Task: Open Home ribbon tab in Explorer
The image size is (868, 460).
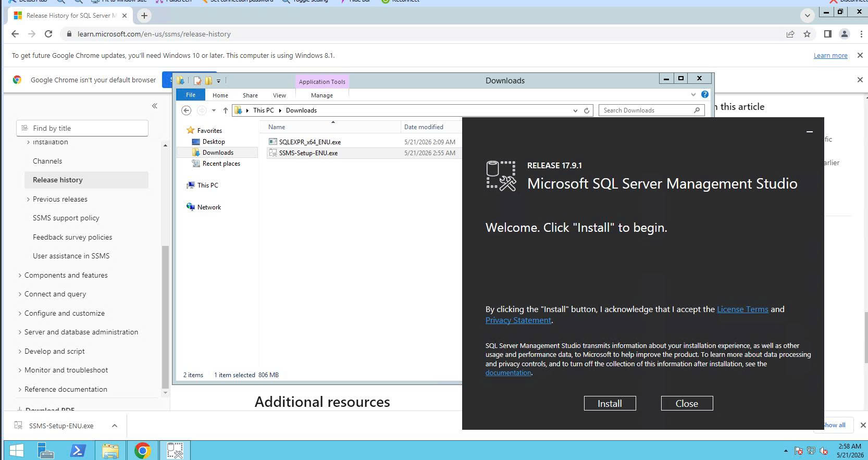Action: (x=220, y=95)
